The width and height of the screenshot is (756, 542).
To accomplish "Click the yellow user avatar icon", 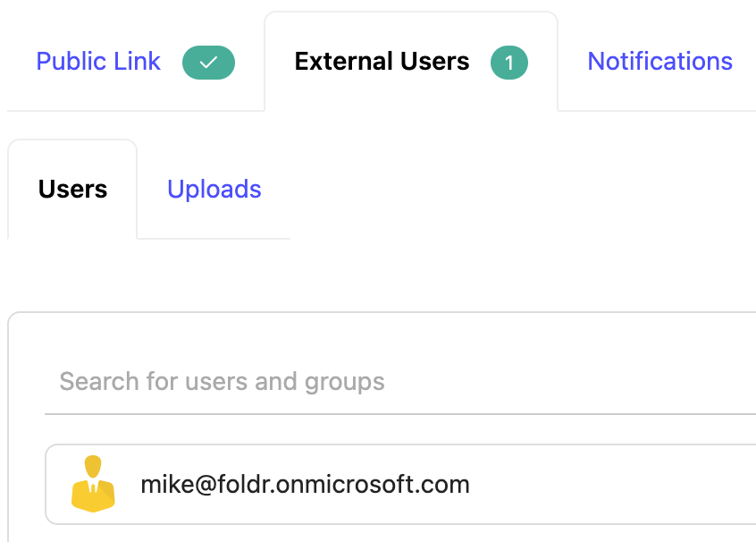I will (x=93, y=485).
